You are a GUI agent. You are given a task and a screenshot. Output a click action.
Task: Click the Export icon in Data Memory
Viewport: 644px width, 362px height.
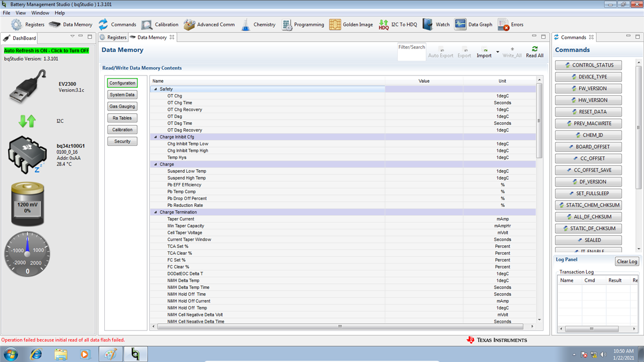(x=464, y=50)
